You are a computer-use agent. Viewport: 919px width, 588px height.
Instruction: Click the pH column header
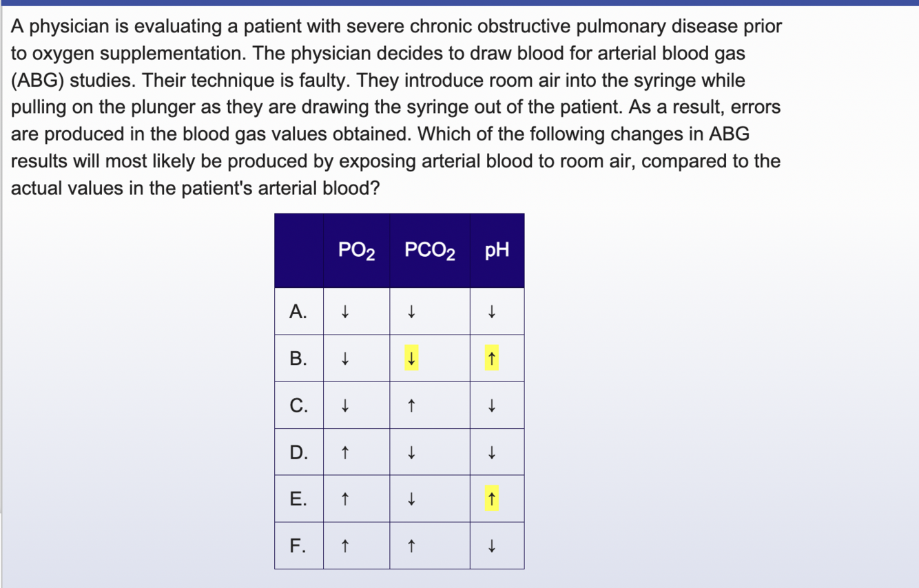[497, 251]
